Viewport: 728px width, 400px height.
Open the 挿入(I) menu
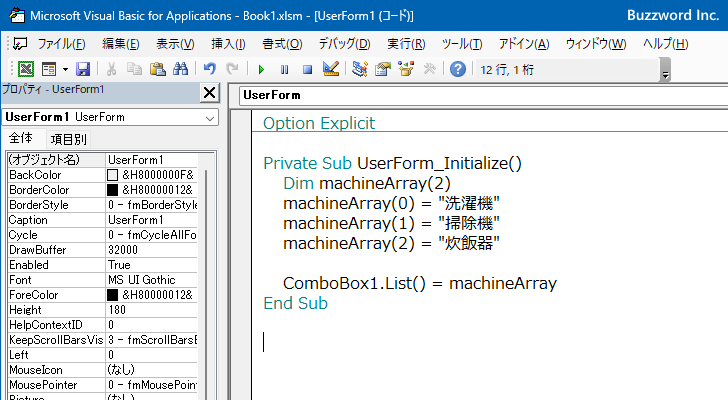pyautogui.click(x=228, y=44)
